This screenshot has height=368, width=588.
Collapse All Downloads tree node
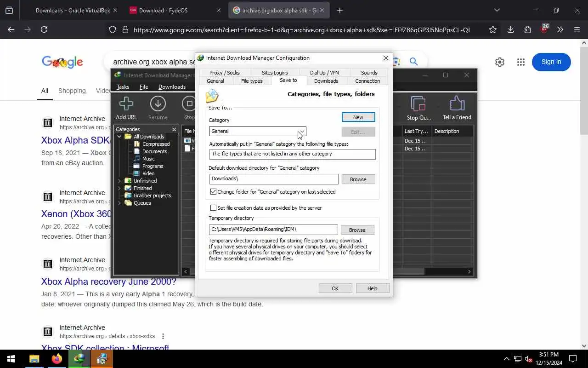[x=119, y=137]
